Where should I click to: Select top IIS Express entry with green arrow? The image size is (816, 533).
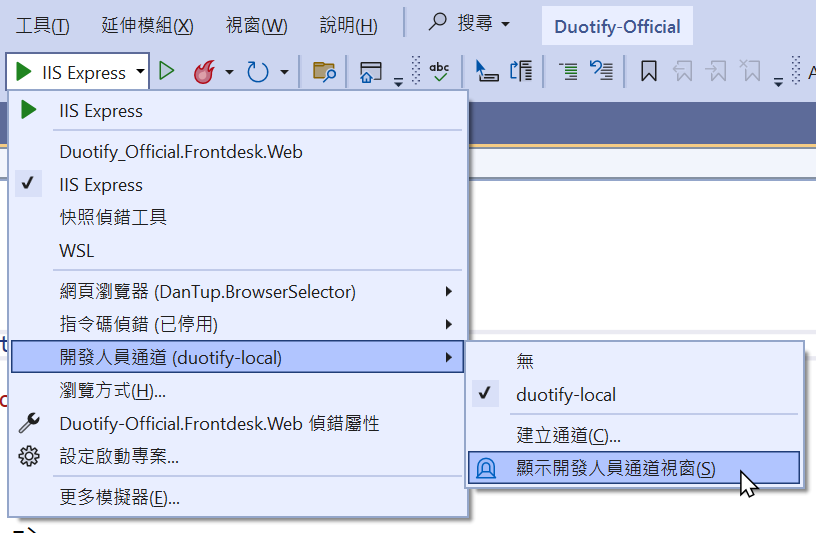pos(237,111)
